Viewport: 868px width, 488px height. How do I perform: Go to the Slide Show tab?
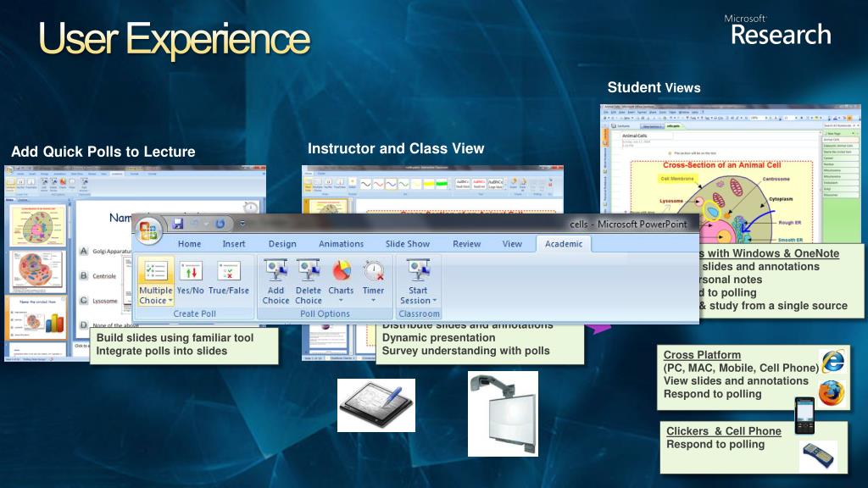click(x=408, y=244)
